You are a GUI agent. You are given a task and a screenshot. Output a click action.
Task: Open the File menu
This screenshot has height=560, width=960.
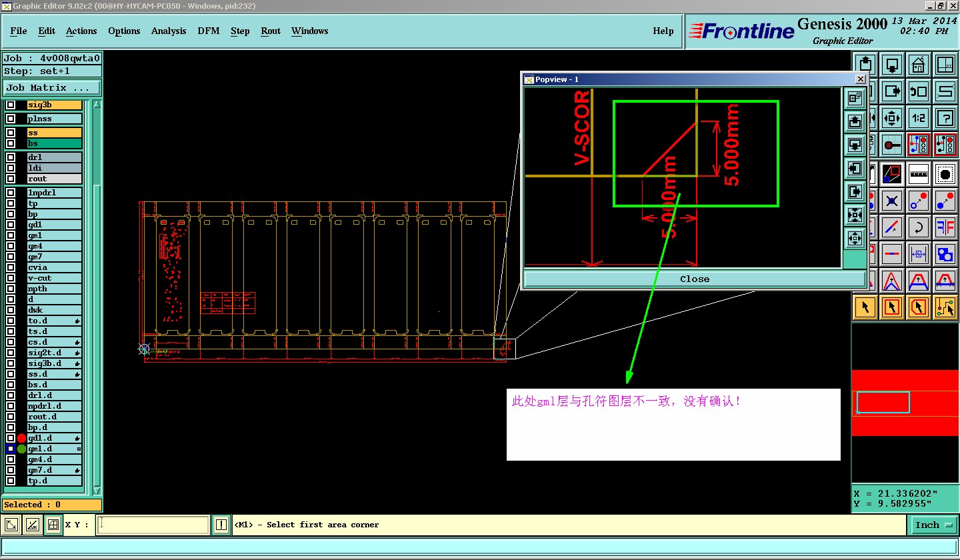pyautogui.click(x=19, y=31)
